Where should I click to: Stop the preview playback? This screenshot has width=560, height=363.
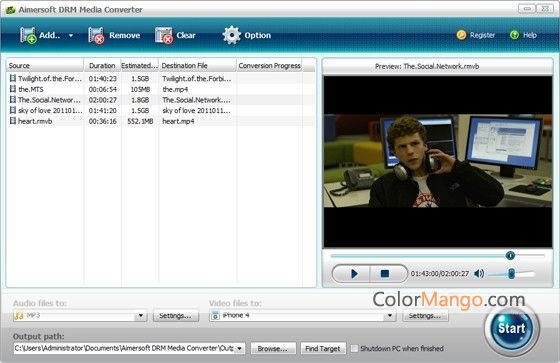click(x=386, y=274)
